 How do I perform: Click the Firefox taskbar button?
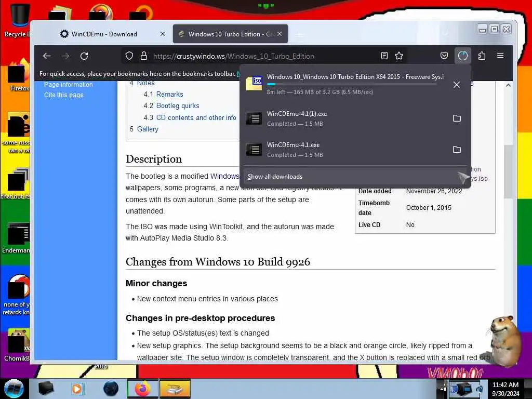(x=142, y=389)
